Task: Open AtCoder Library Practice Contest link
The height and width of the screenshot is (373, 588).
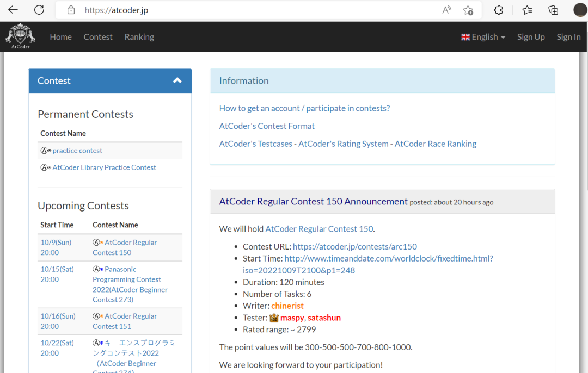Action: [104, 167]
